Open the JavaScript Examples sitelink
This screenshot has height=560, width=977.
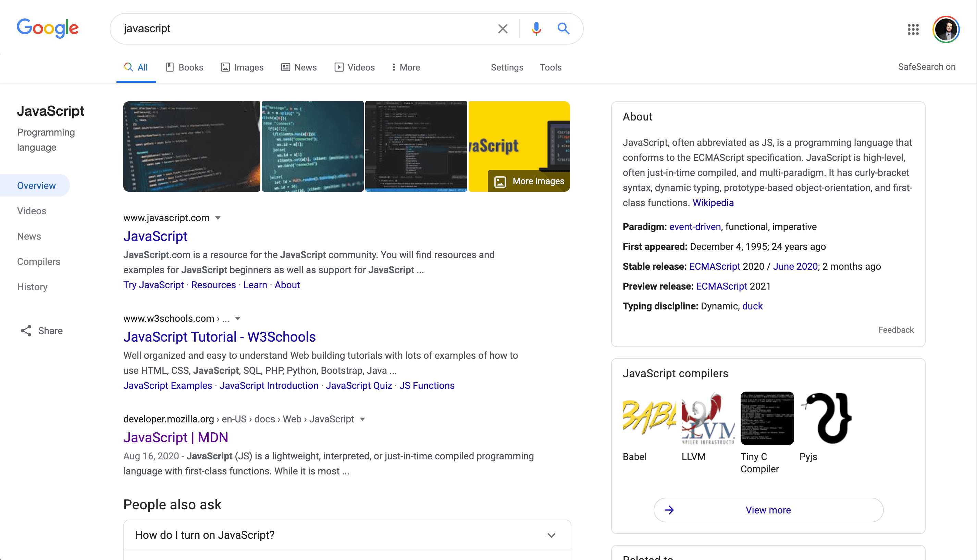(x=168, y=385)
